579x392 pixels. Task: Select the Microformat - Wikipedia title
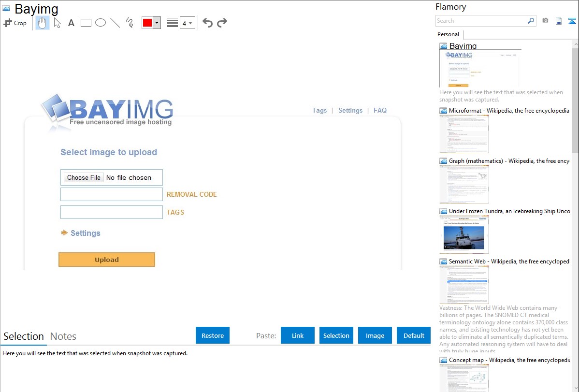(509, 111)
